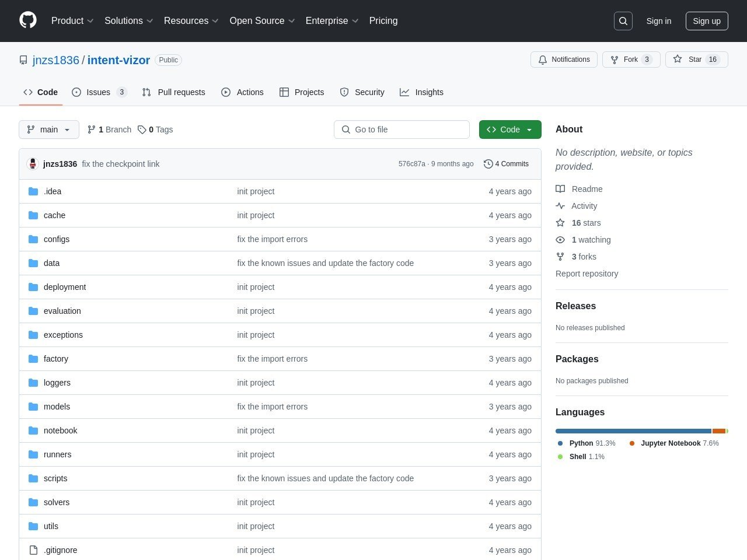Open the main branch dropdown

click(49, 129)
